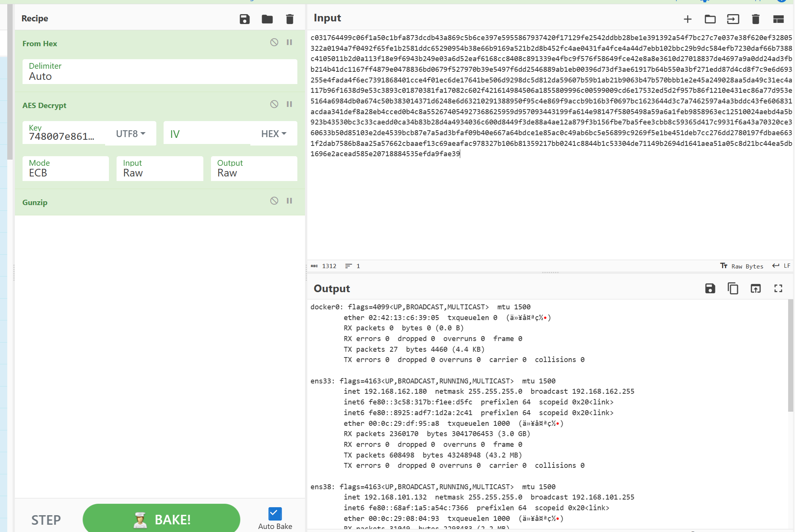Screen dimensions: 795x532
Task: Maximise the output pane
Action: click(778, 288)
